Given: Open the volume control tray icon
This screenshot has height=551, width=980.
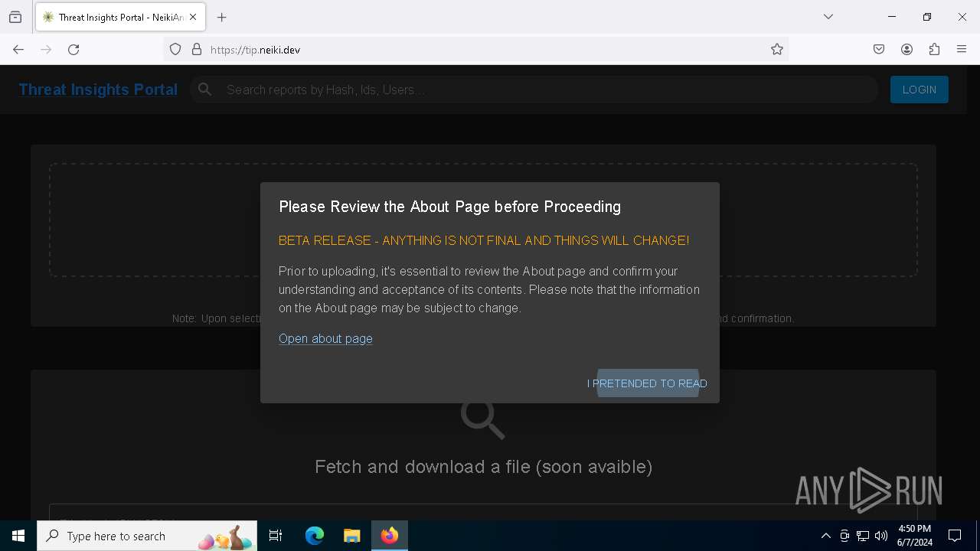Looking at the screenshot, I should coord(881,536).
